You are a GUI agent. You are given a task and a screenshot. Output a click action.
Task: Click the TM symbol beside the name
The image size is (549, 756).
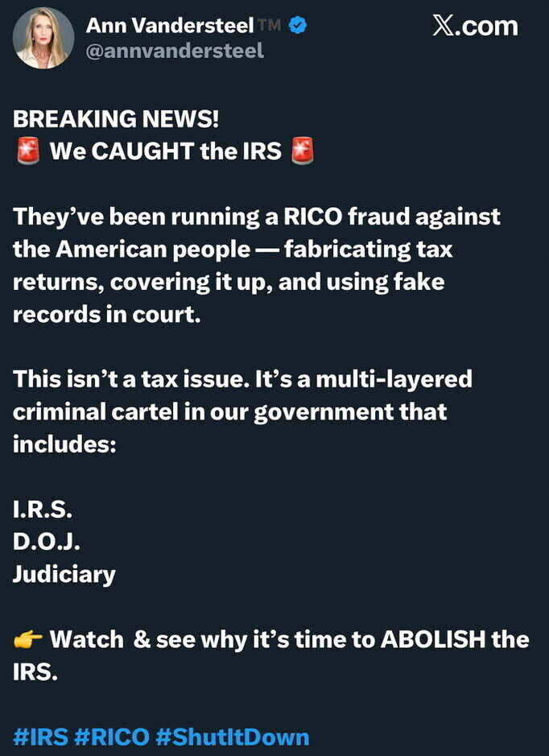pos(269,25)
